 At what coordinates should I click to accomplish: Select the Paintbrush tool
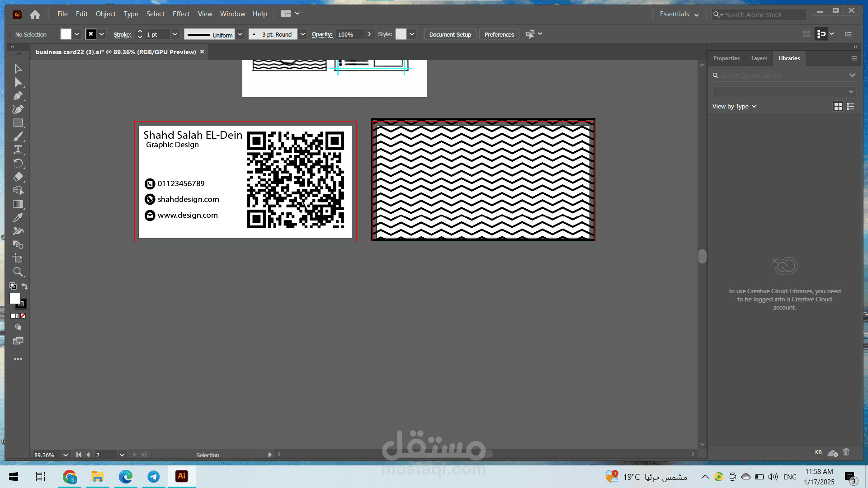point(18,136)
